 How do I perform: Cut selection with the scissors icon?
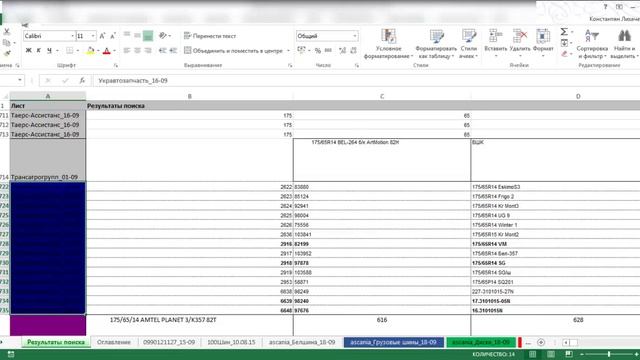pyautogui.click(x=7, y=31)
